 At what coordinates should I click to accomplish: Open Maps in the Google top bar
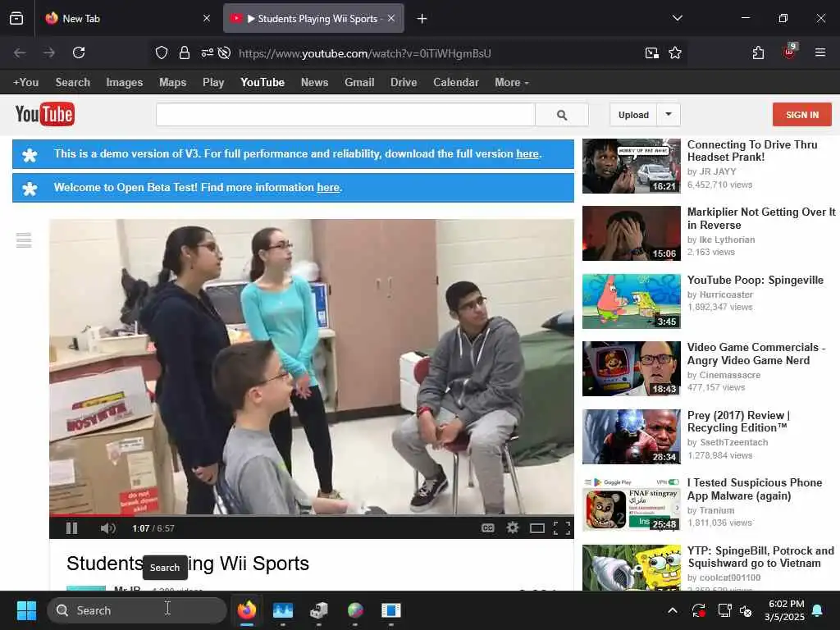point(172,83)
